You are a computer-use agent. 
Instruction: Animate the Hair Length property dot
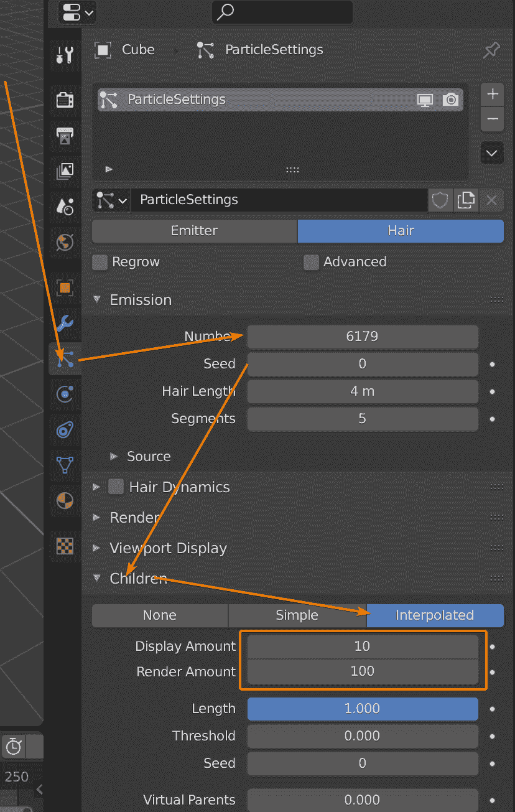(493, 391)
